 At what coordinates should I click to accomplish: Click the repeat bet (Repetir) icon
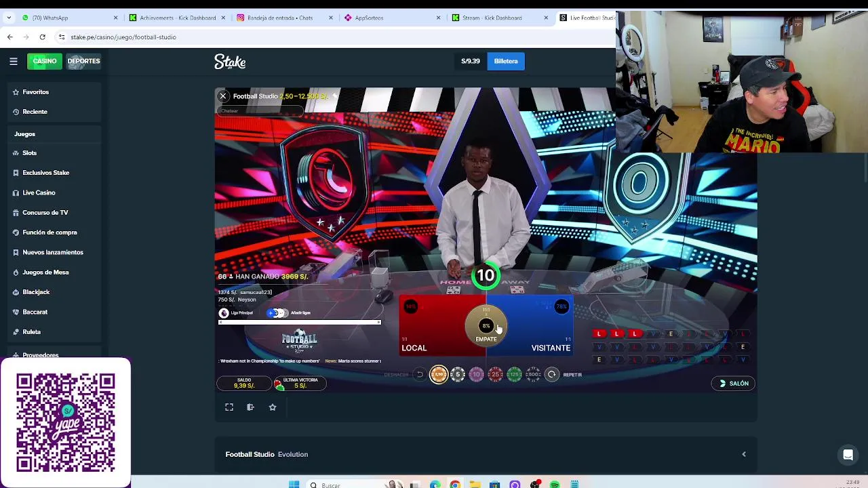point(552,374)
